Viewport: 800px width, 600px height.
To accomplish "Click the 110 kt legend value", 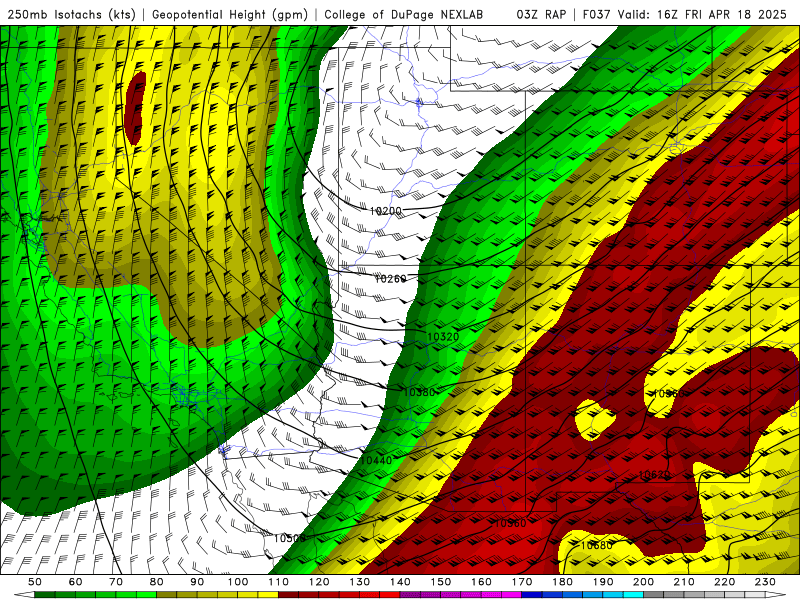I will (x=279, y=582).
